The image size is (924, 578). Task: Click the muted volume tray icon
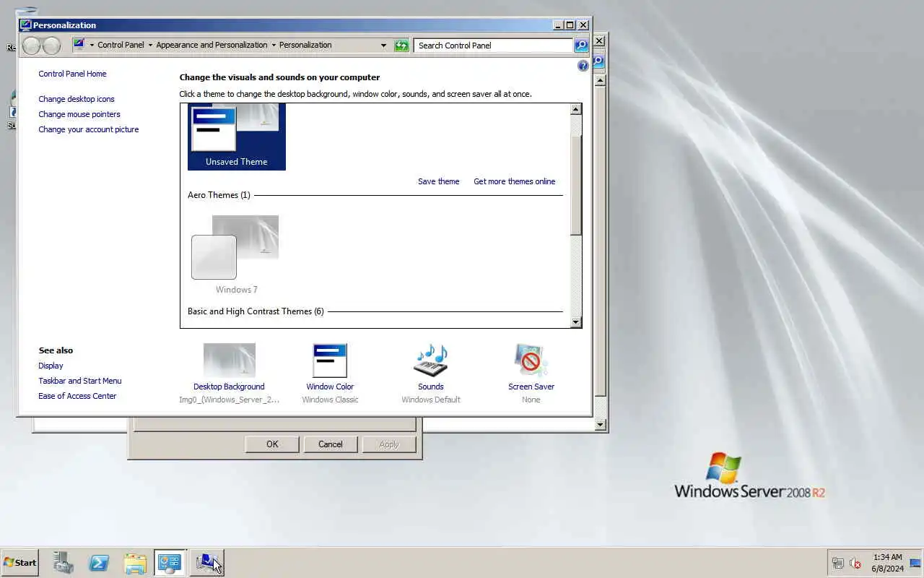click(x=855, y=563)
